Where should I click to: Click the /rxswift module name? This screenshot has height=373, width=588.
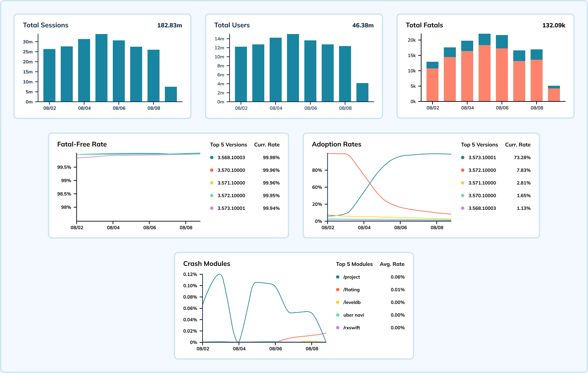(352, 328)
